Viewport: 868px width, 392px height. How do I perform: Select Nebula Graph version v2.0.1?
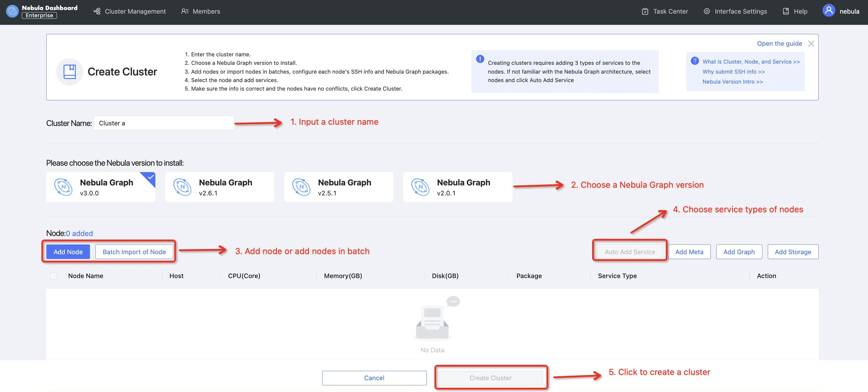click(x=458, y=187)
